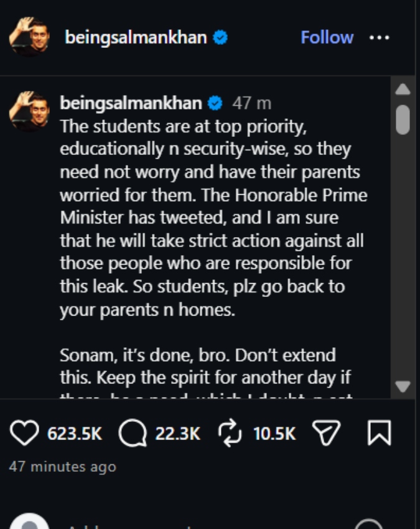Viewport: 420px width, 529px height.
Task: Click the scrollbar down arrow
Action: pos(403,386)
